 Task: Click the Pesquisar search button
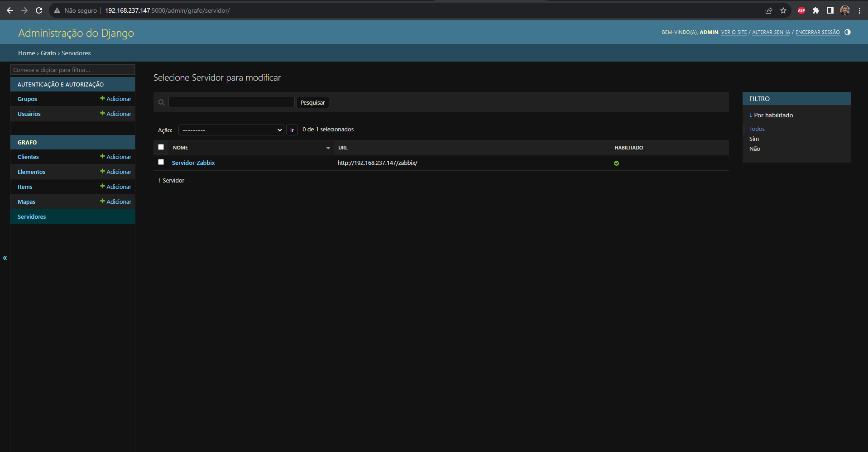(313, 102)
